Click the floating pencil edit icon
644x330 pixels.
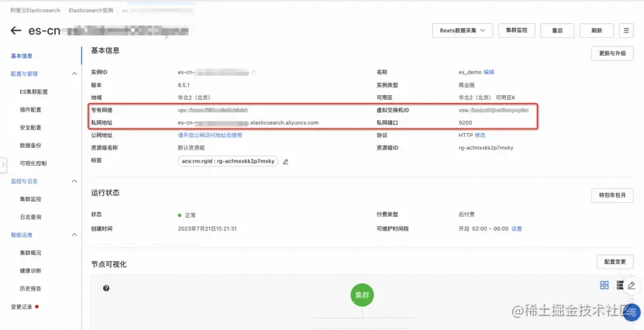(632, 285)
